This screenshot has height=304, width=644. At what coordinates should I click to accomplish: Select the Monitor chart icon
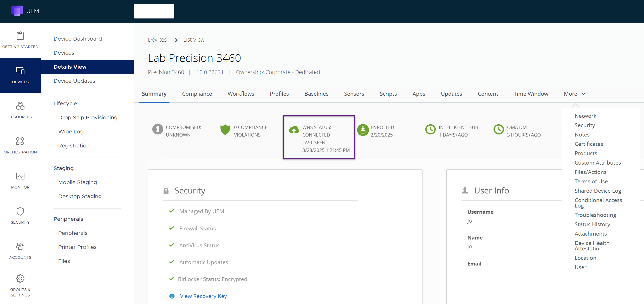pyautogui.click(x=20, y=176)
